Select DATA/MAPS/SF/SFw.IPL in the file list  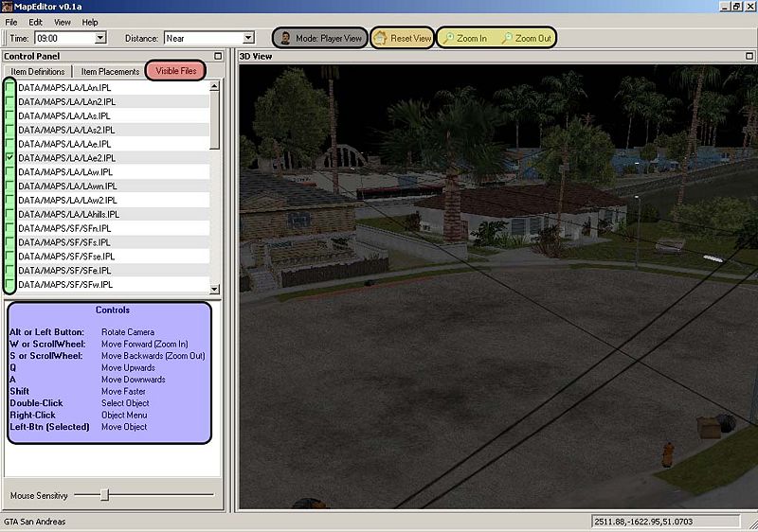64,285
